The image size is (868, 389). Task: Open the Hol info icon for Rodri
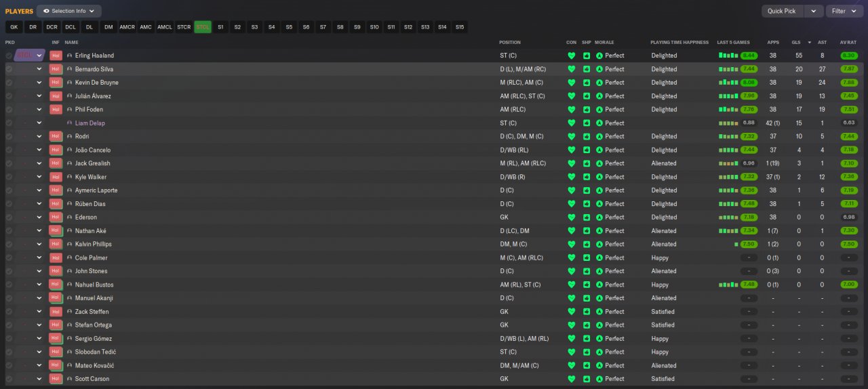(56, 136)
